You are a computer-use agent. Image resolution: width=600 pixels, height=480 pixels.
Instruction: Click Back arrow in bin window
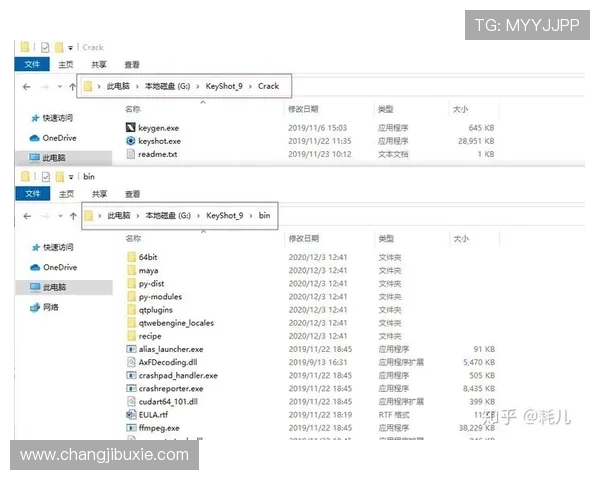27,216
